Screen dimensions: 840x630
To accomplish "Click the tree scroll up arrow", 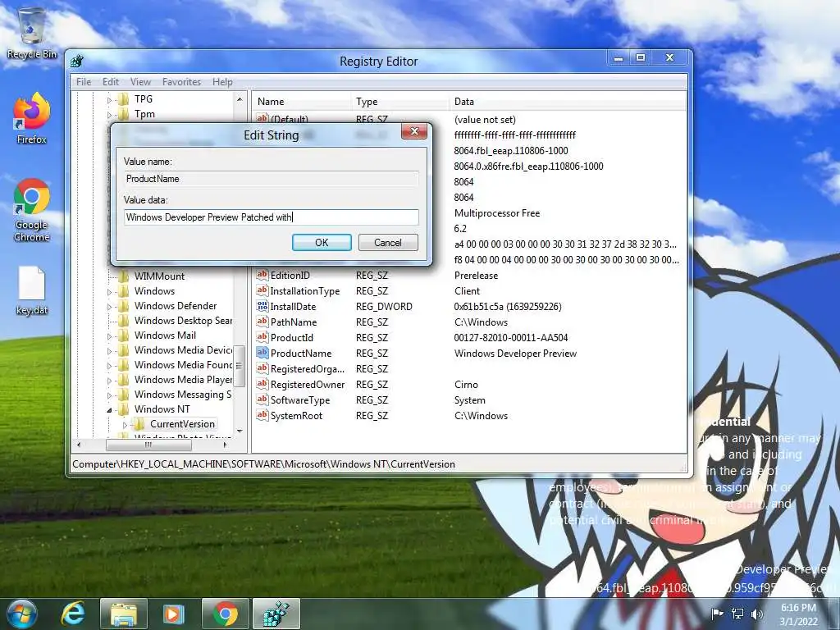I will (x=240, y=99).
